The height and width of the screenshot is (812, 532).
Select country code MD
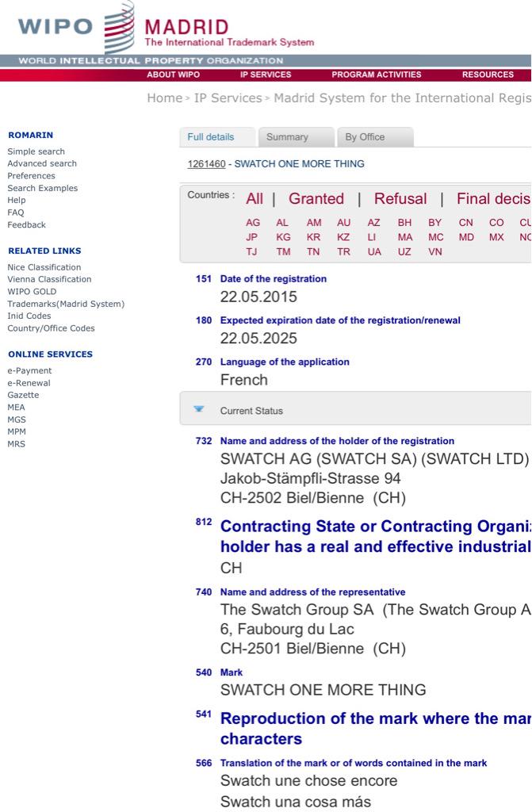click(466, 237)
